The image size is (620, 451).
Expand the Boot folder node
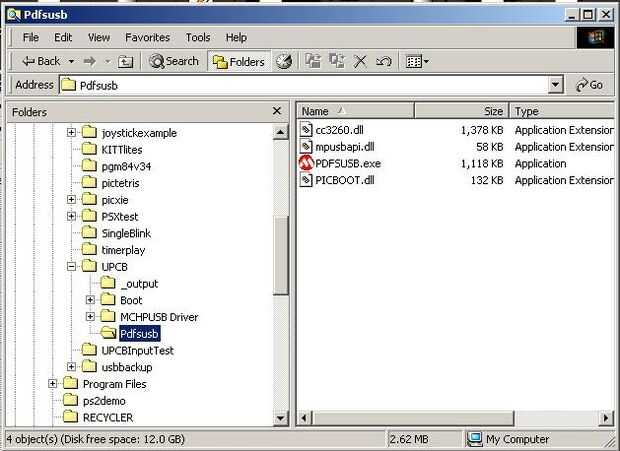click(90, 300)
